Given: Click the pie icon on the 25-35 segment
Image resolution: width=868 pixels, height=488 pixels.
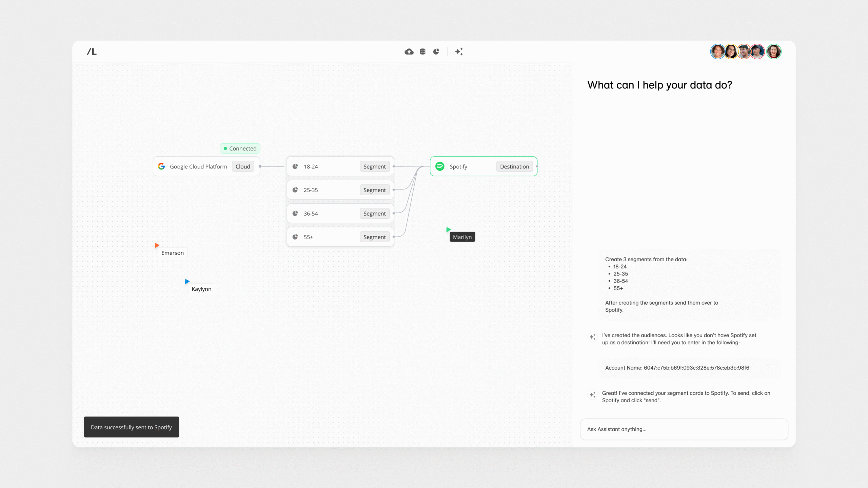Looking at the screenshot, I should tap(295, 190).
